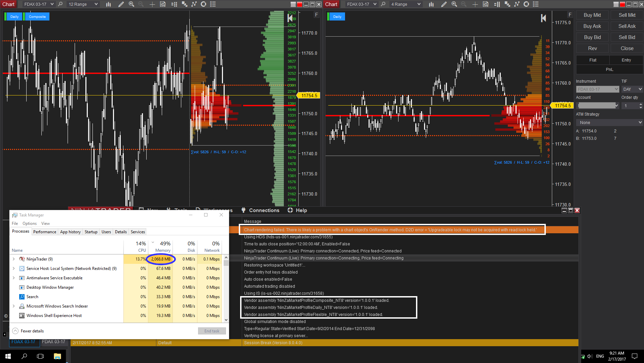Toggle the F button on left chart
The width and height of the screenshot is (644, 363).
[x=316, y=15]
